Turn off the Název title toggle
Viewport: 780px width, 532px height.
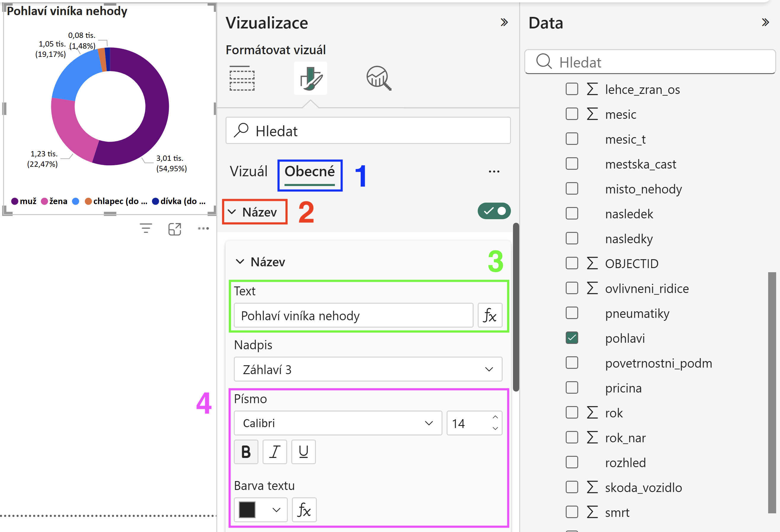point(494,211)
